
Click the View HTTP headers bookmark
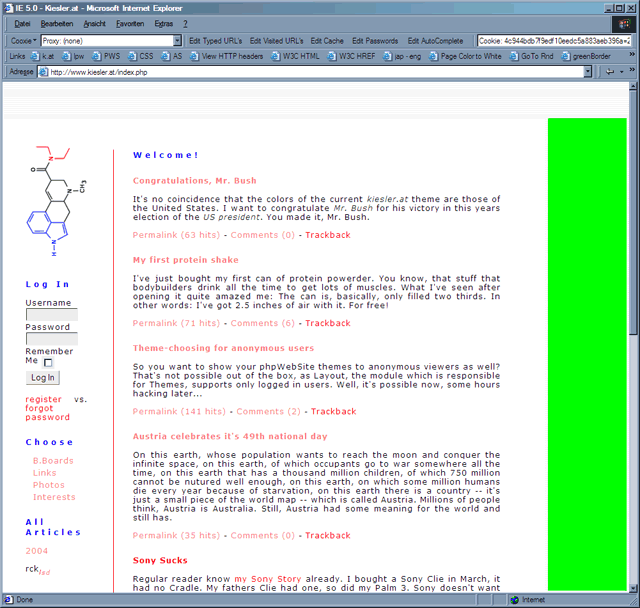point(232,56)
